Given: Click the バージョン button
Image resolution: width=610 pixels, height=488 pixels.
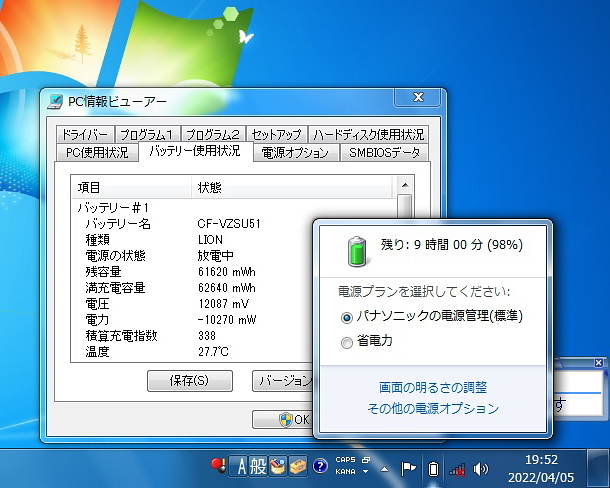Looking at the screenshot, I should click(283, 381).
